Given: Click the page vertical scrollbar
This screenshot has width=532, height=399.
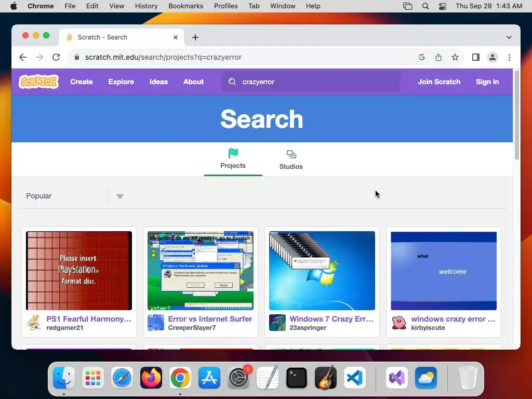Looking at the screenshot, I should (x=517, y=115).
